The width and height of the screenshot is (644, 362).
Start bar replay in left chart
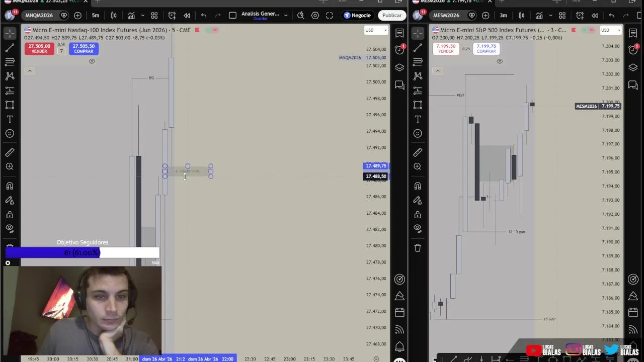pos(187,16)
